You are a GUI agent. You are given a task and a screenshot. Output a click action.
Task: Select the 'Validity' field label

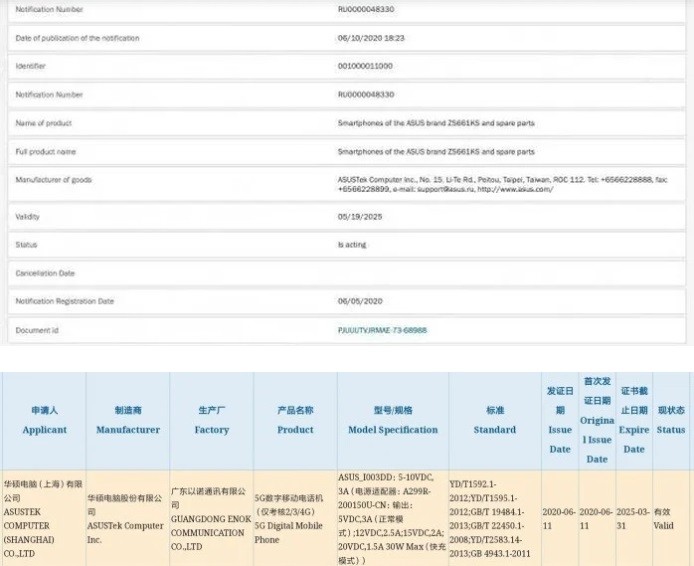point(27,217)
